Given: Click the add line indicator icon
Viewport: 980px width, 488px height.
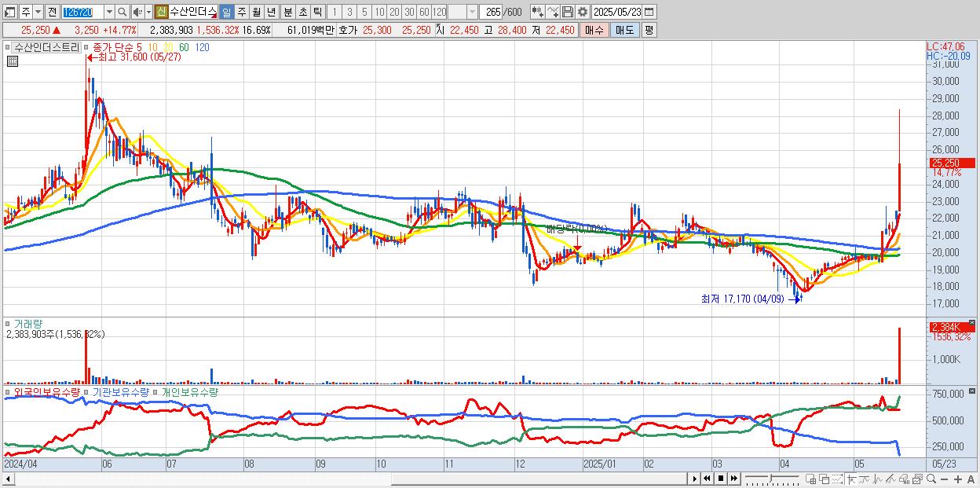Looking at the screenshot, I should point(553,12).
